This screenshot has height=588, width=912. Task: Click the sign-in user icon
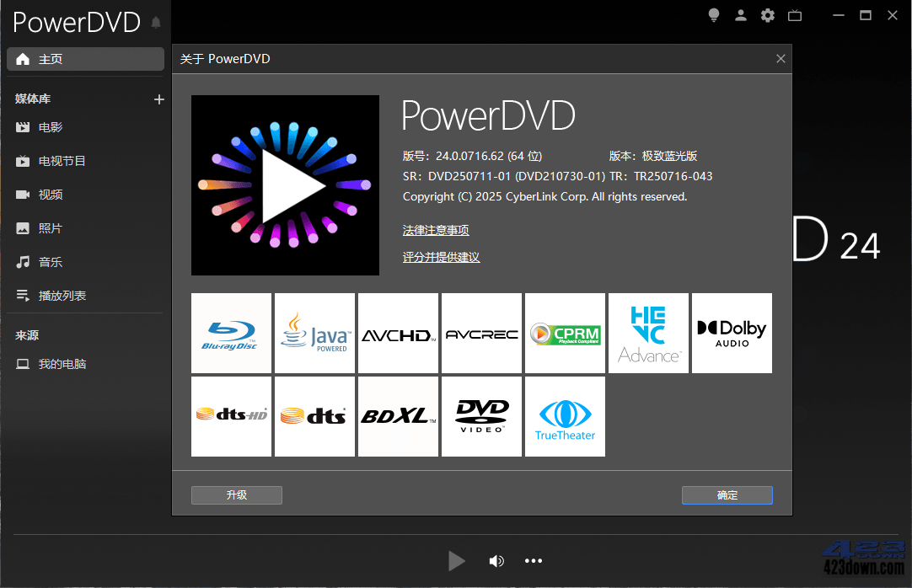(x=740, y=14)
